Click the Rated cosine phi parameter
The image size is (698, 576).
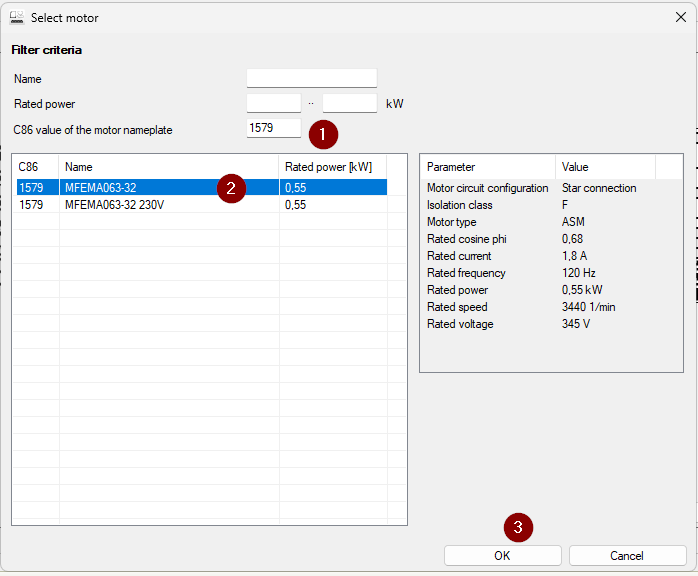(x=467, y=239)
